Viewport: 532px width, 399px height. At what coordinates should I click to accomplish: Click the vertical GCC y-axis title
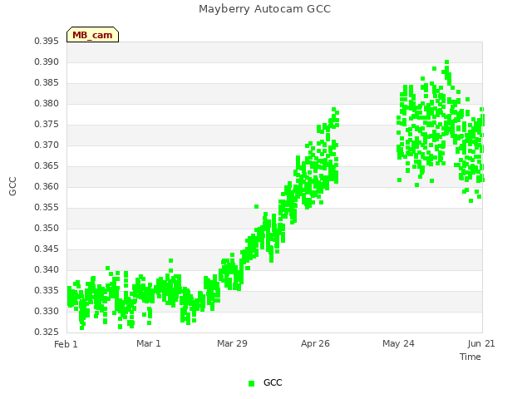[12, 186]
